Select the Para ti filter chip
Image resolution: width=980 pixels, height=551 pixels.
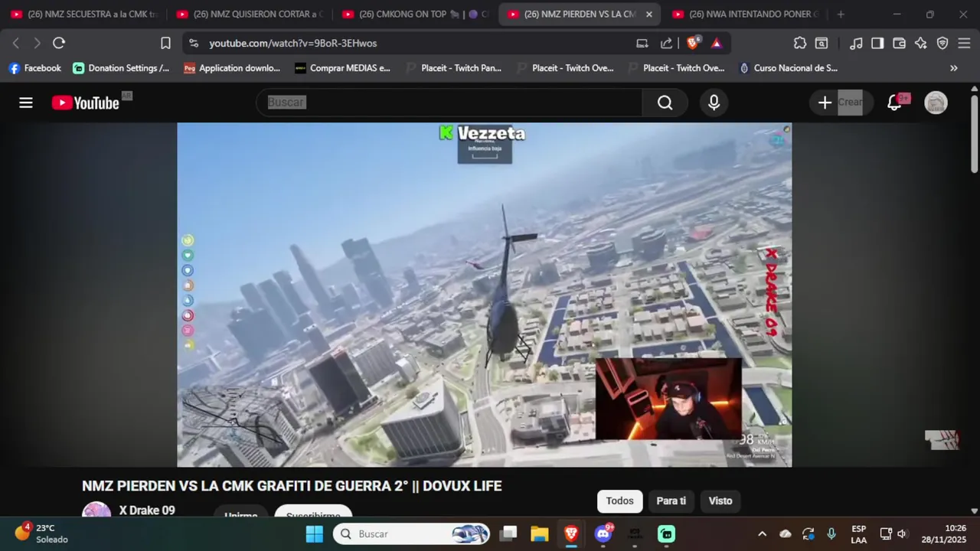point(671,501)
